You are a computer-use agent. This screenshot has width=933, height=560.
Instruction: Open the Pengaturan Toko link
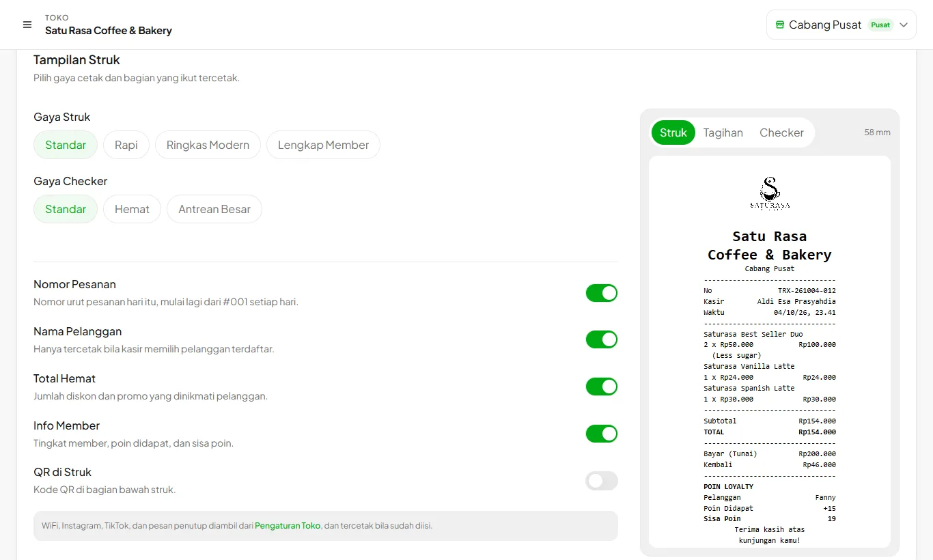[x=288, y=526]
